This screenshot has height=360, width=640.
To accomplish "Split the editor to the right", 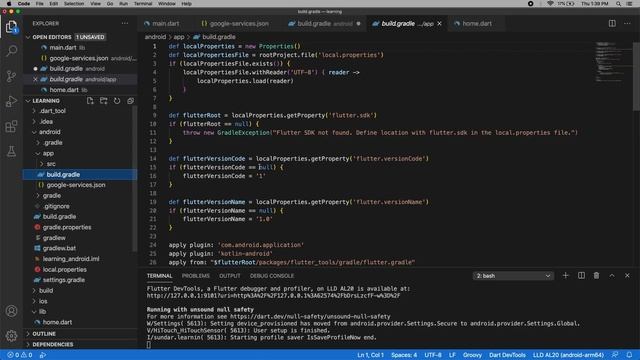I will point(612,24).
